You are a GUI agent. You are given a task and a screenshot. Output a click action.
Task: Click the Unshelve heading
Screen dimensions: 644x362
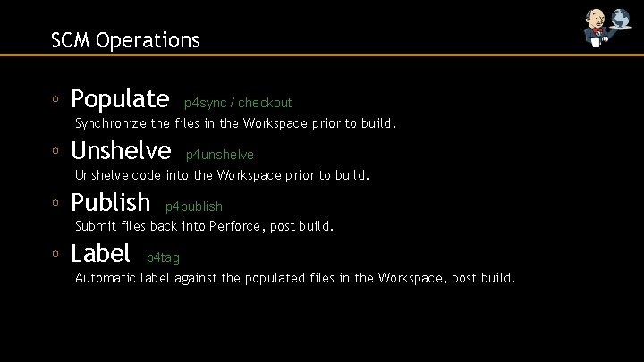(x=121, y=149)
